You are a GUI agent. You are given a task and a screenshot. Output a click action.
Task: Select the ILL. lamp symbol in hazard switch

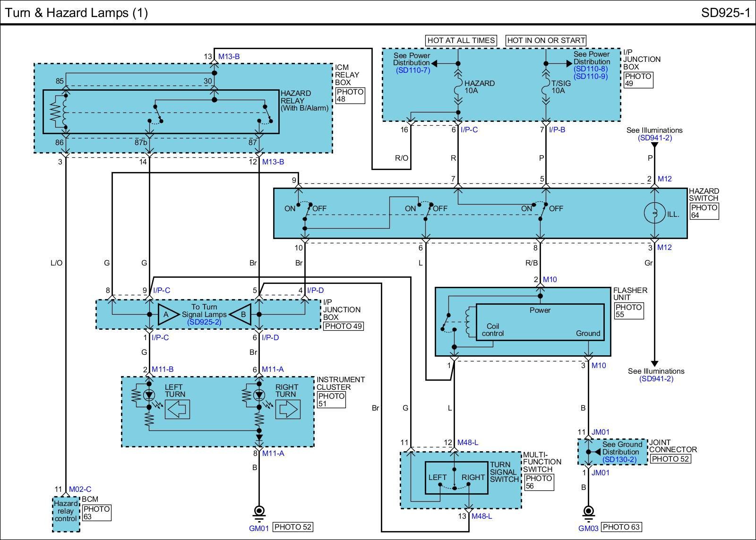(654, 214)
